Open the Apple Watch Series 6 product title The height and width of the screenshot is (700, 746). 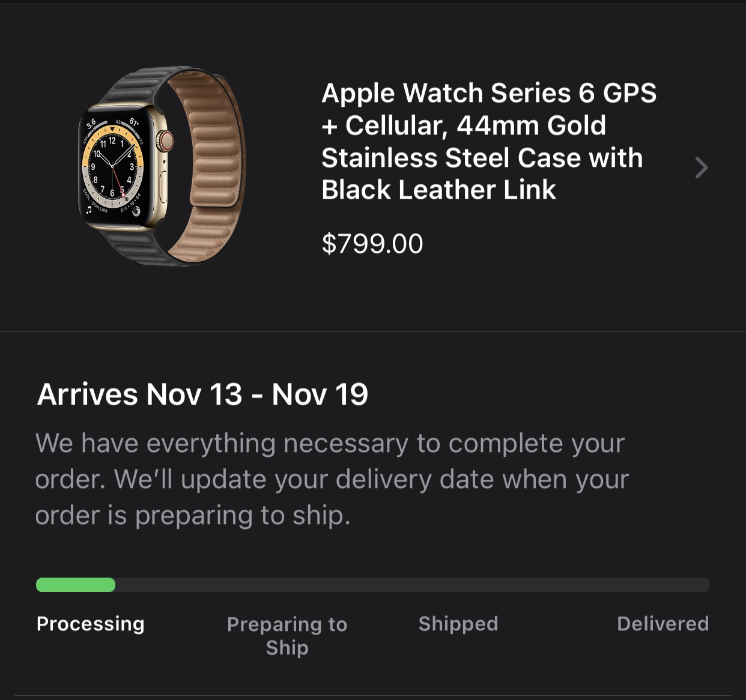489,141
